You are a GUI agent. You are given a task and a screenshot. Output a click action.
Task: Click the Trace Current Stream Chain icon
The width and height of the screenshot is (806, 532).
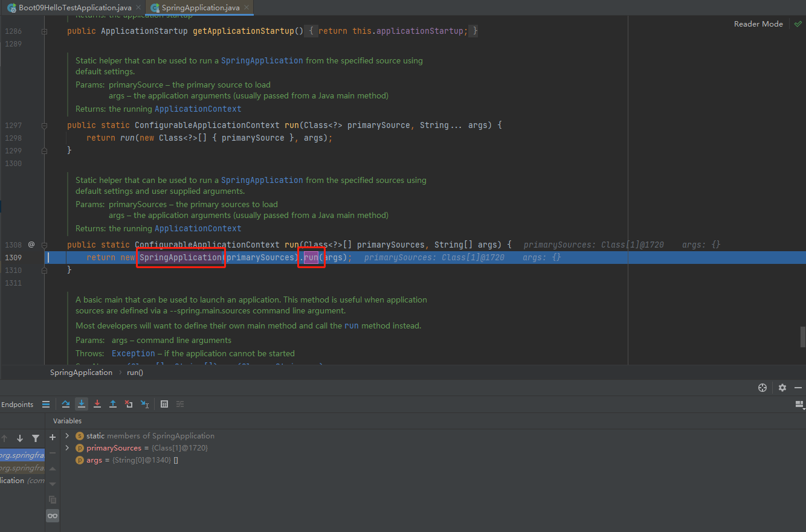click(x=180, y=405)
